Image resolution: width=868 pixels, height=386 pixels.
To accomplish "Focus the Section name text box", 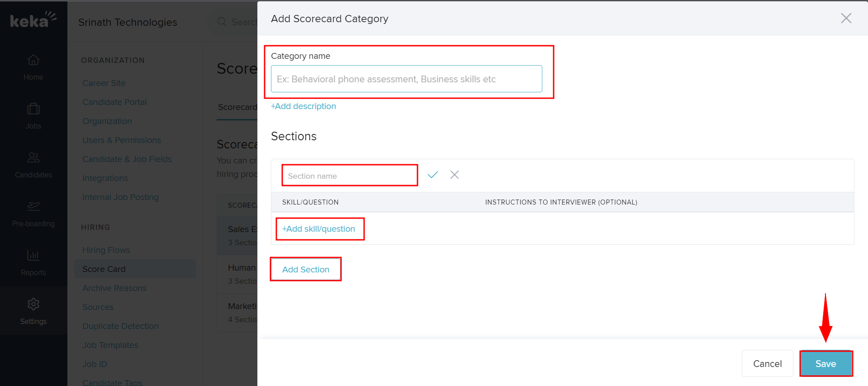I will click(x=349, y=176).
